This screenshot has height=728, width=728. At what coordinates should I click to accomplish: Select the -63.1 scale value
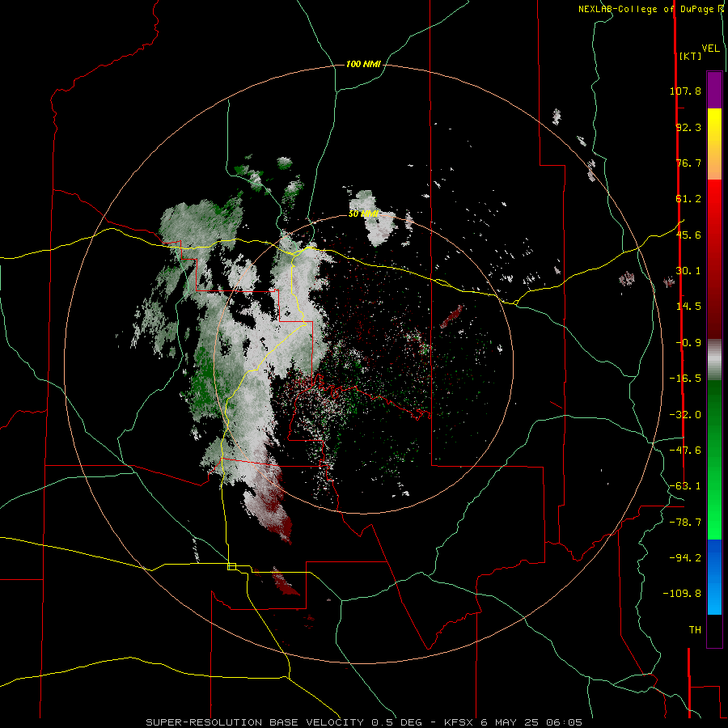coord(685,486)
